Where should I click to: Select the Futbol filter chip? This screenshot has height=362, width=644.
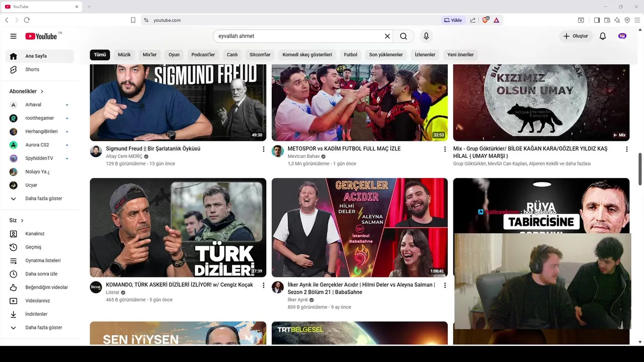pyautogui.click(x=351, y=55)
